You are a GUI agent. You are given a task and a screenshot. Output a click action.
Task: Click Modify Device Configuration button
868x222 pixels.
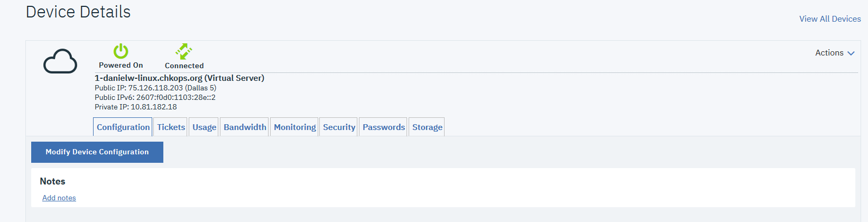pos(97,152)
